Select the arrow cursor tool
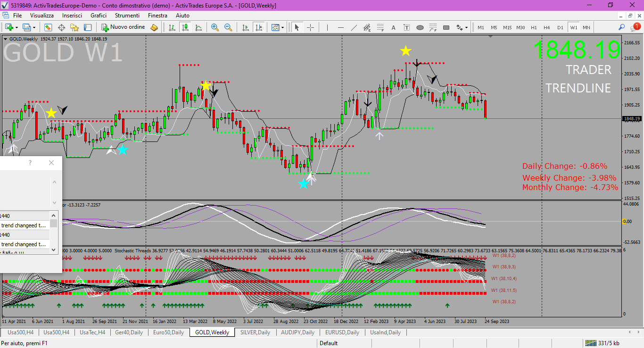 (297, 27)
